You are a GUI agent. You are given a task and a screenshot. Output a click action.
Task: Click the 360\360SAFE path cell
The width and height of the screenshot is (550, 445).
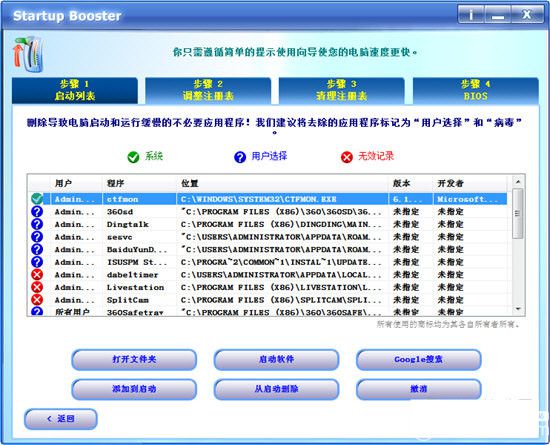pyautogui.click(x=281, y=312)
